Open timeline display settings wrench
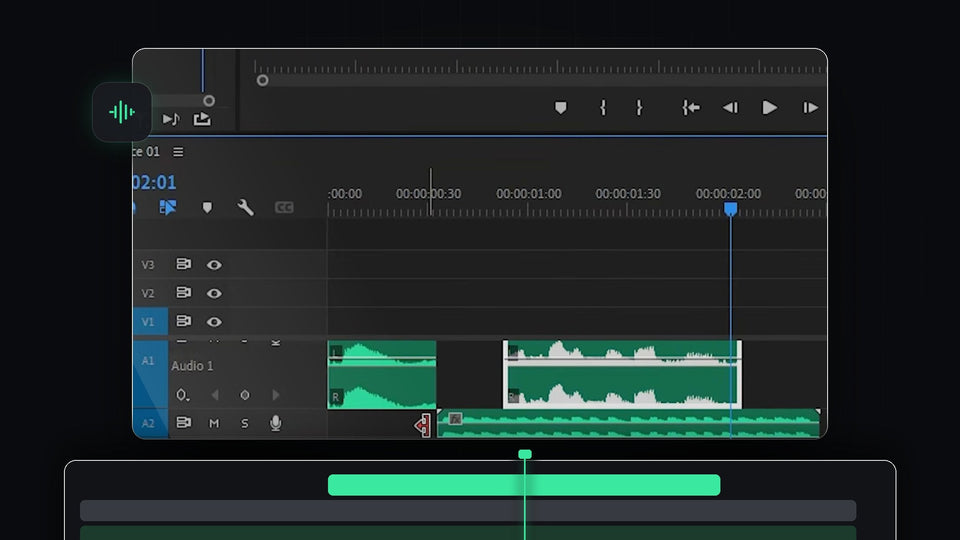The height and width of the screenshot is (540, 960). [246, 208]
